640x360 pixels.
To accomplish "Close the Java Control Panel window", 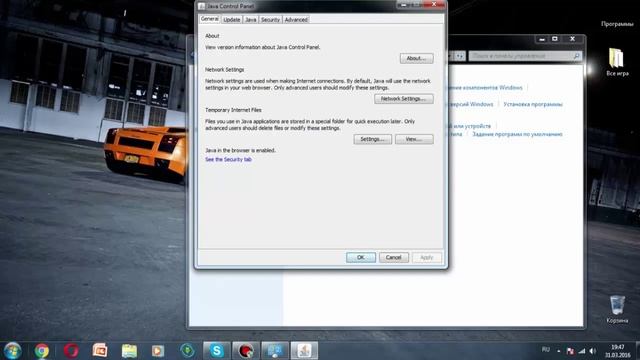I will point(434,4).
